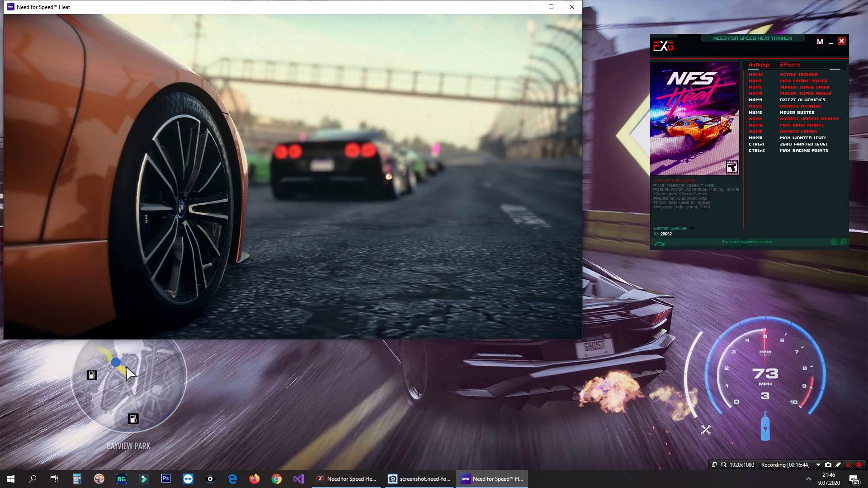868x488 pixels.
Task: Click the FXG logo in trainer
Action: (x=663, y=46)
